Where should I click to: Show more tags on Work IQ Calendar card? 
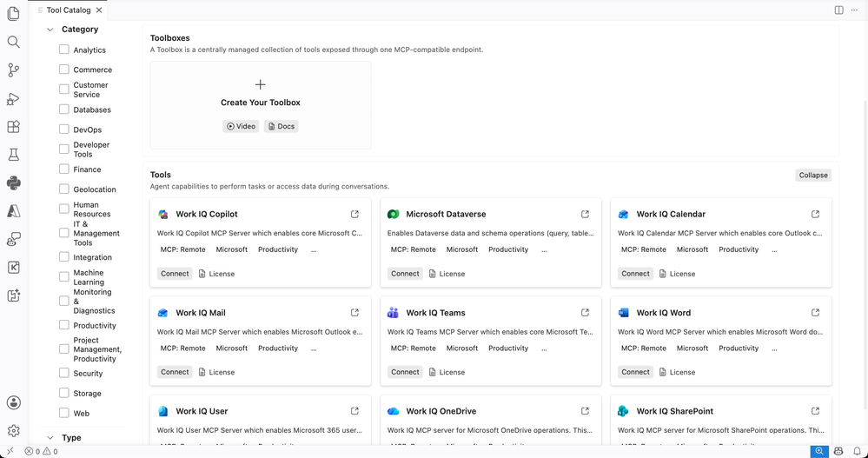pyautogui.click(x=774, y=249)
